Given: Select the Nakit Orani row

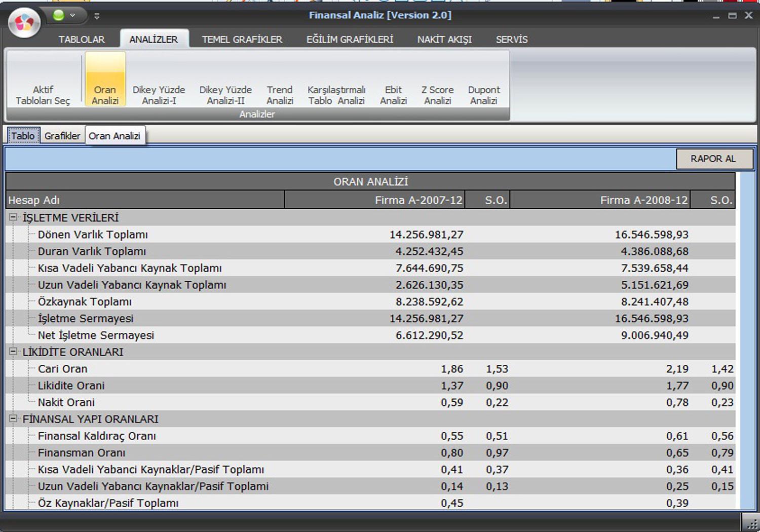Looking at the screenshot, I should 370,402.
